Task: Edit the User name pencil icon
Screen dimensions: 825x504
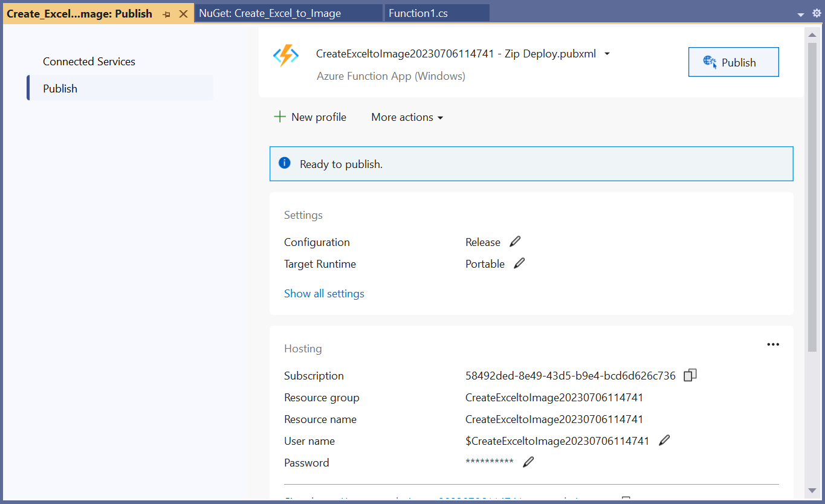Action: [664, 441]
